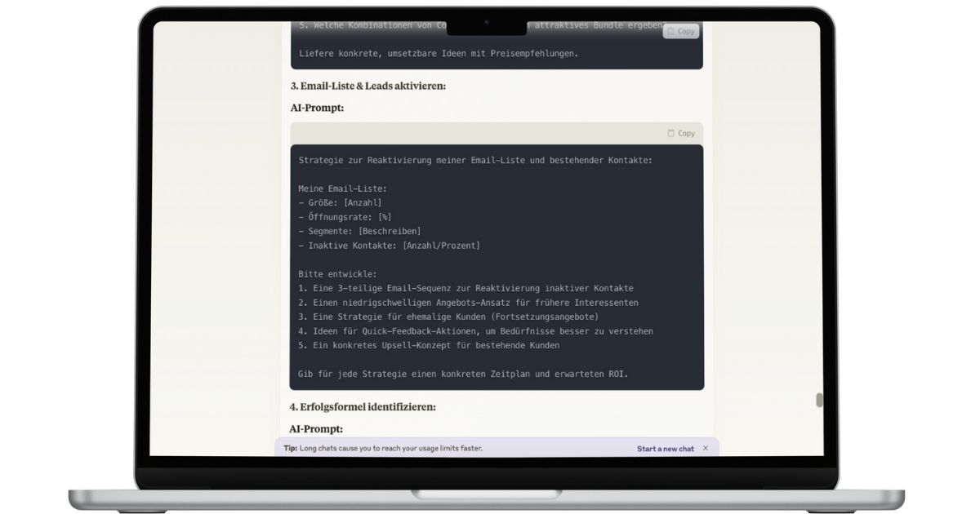Click the line "4. Ideen für Quick-Feedback-Aktionen"

[x=475, y=331]
